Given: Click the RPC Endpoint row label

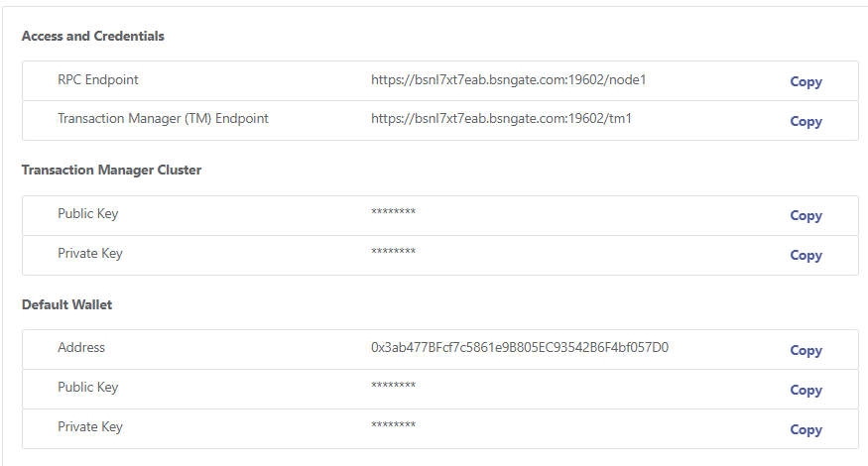Looking at the screenshot, I should [98, 79].
